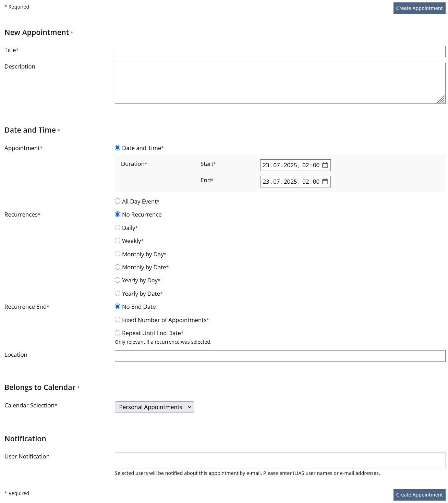Enable Fixed Number of Appointments
Viewport: 448px width, 503px height.
[x=118, y=320]
